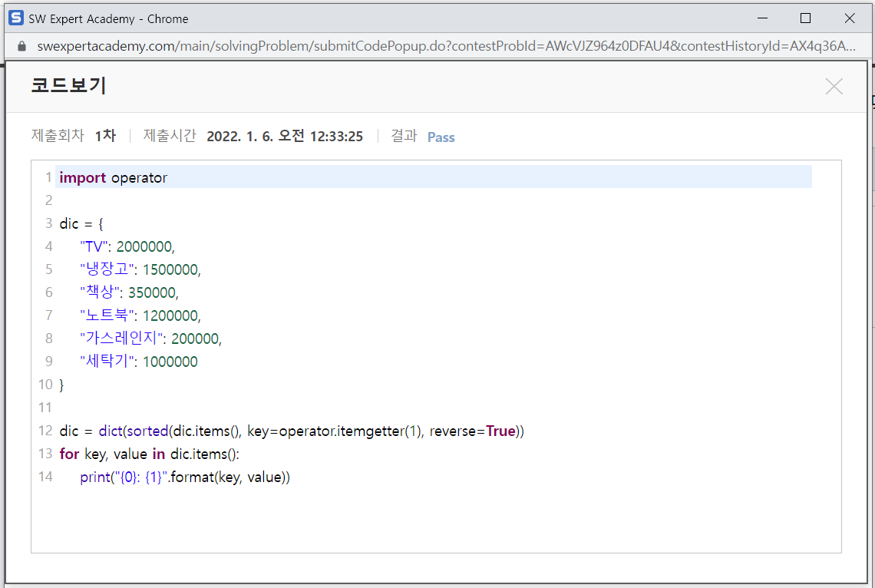The image size is (875, 588).
Task: Click the "TV": 2000000 code line
Action: tap(127, 246)
